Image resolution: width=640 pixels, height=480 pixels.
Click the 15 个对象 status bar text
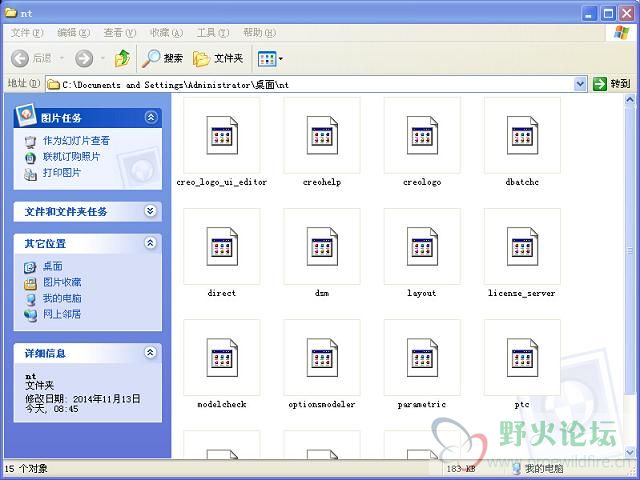[26, 469]
